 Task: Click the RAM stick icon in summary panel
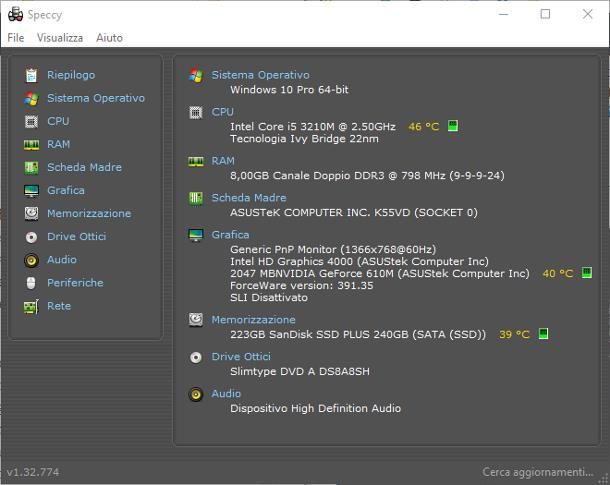196,161
